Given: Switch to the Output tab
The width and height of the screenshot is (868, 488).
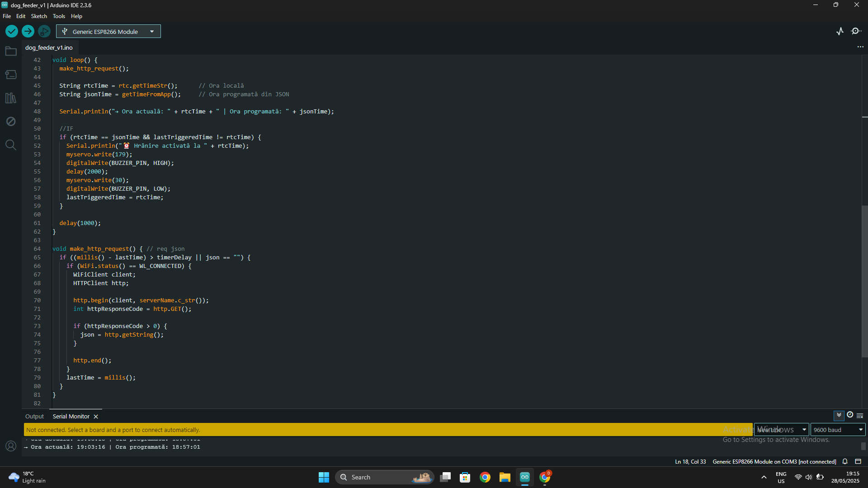Looking at the screenshot, I should (34, 417).
